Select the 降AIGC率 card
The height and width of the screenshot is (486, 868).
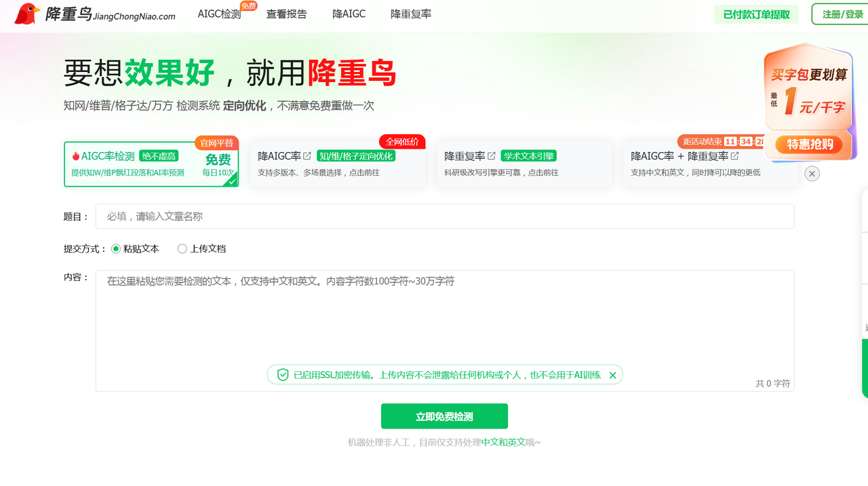338,164
